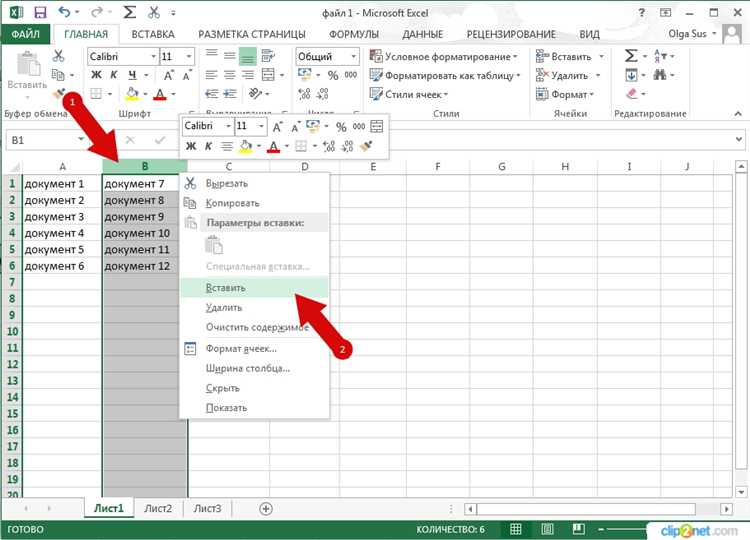Click the font color A in mini toolbar

click(273, 146)
